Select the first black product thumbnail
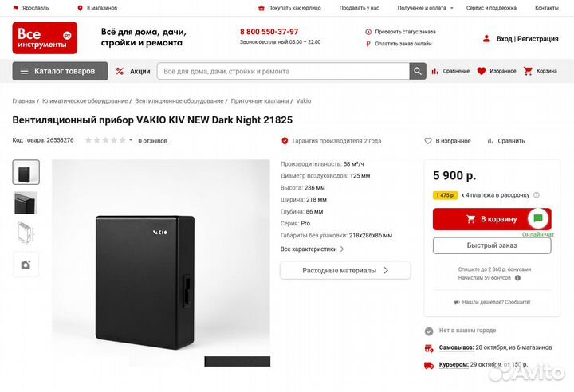 (x=26, y=172)
